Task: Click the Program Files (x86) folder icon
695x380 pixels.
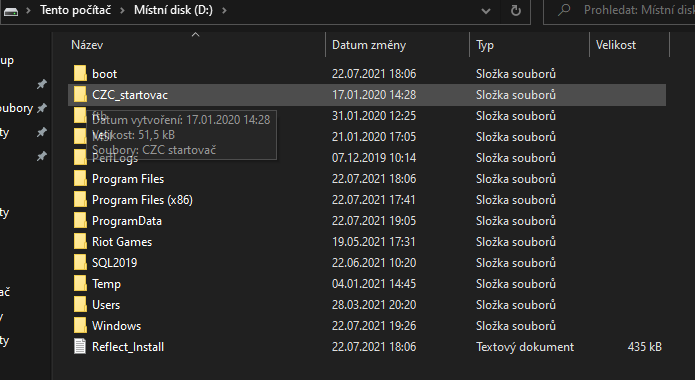Action: (x=80, y=200)
